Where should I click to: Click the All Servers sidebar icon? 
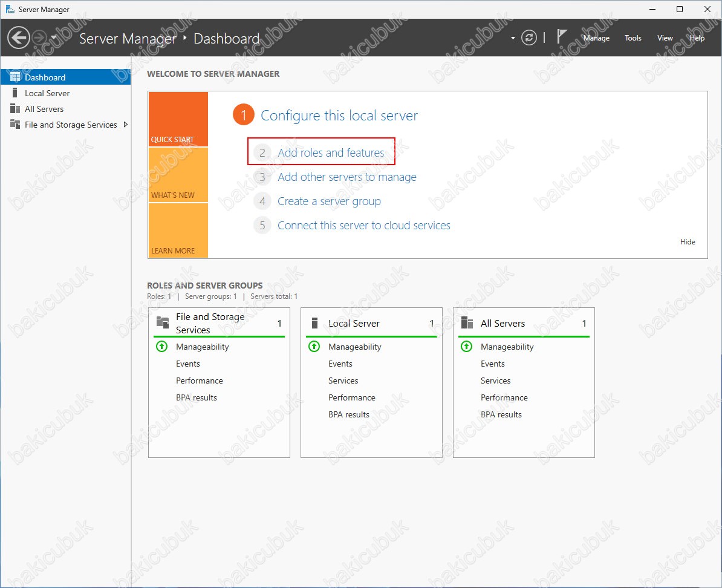click(15, 109)
